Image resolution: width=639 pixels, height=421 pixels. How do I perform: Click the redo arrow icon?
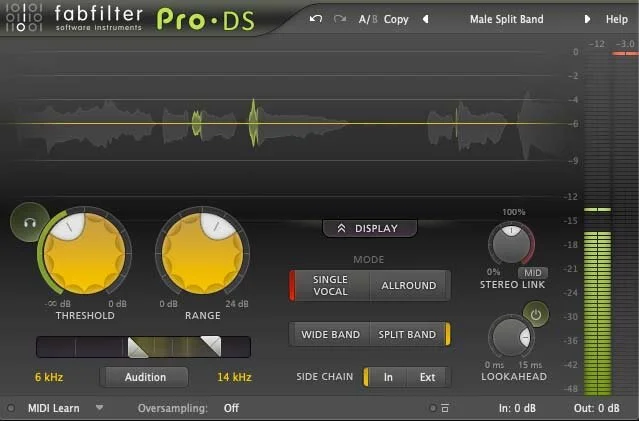(340, 19)
